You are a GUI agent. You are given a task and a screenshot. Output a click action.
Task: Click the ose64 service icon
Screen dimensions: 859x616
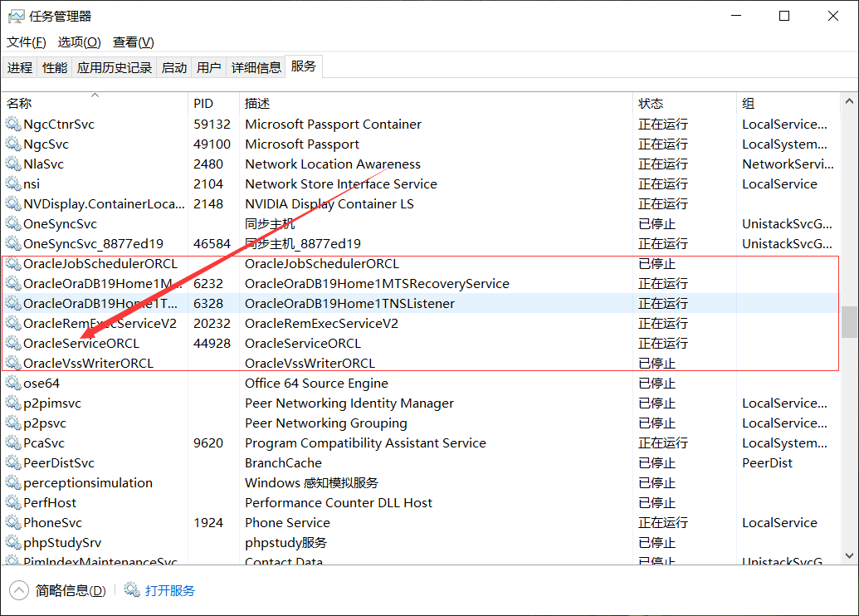(x=13, y=383)
